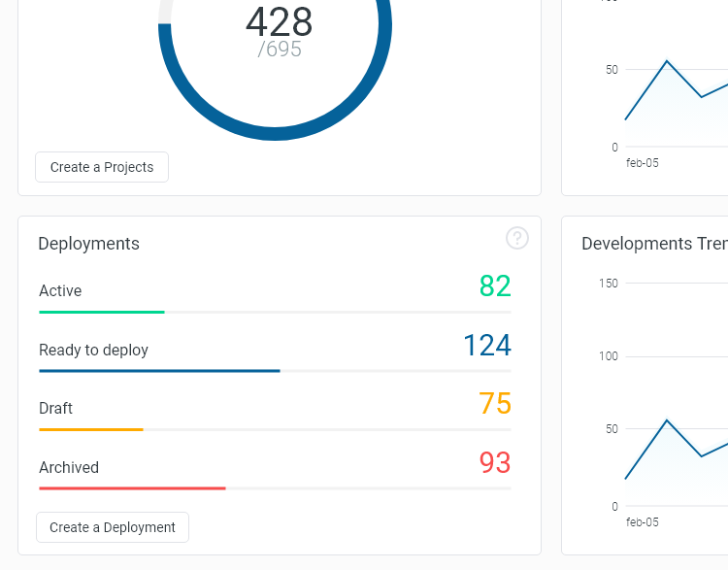Click the green Active progress bar
The height and width of the screenshot is (570, 728).
click(102, 313)
